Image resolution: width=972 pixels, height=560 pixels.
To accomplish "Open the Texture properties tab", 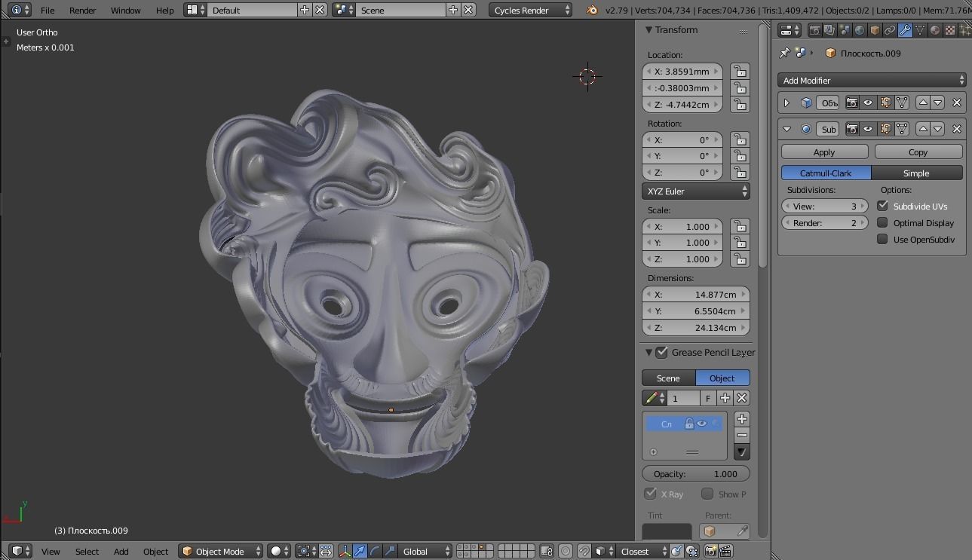I will (x=950, y=30).
